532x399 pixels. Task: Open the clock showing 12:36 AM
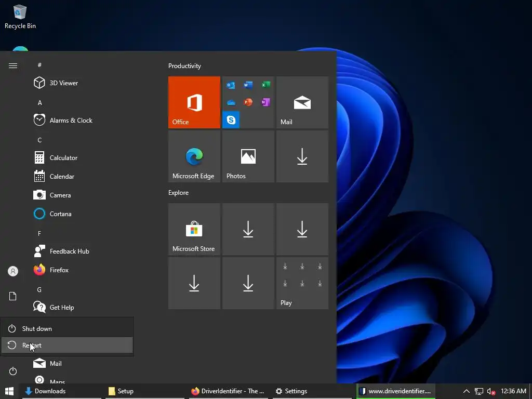513,391
